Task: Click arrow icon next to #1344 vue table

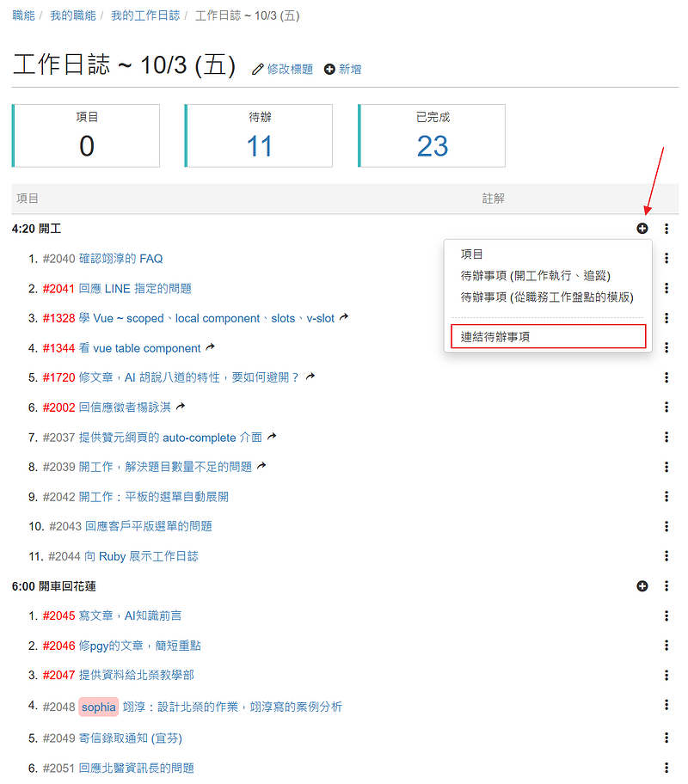Action: coord(210,348)
